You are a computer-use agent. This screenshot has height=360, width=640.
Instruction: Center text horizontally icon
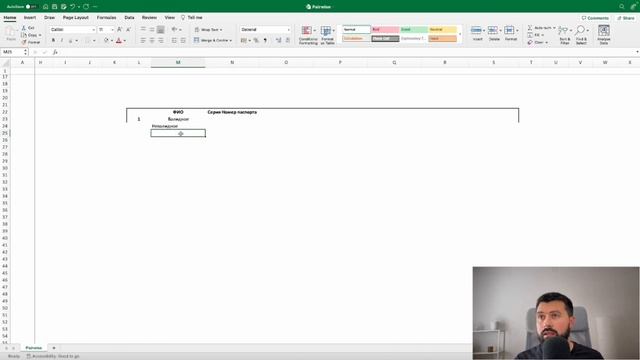pyautogui.click(x=152, y=40)
